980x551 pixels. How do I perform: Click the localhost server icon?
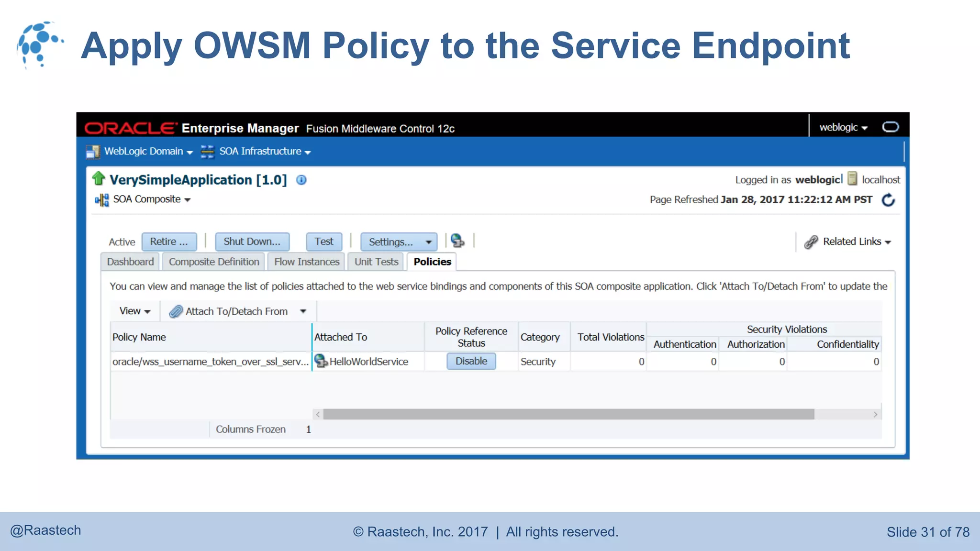(852, 179)
